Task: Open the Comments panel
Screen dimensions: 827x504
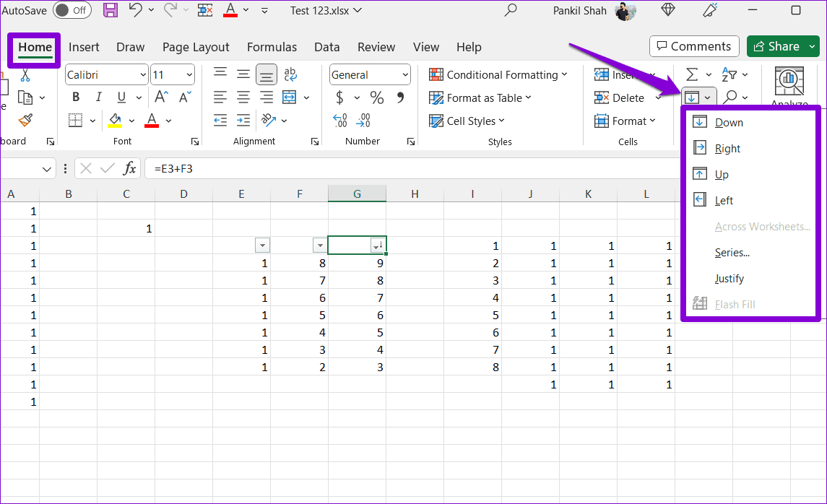Action: 693,45
